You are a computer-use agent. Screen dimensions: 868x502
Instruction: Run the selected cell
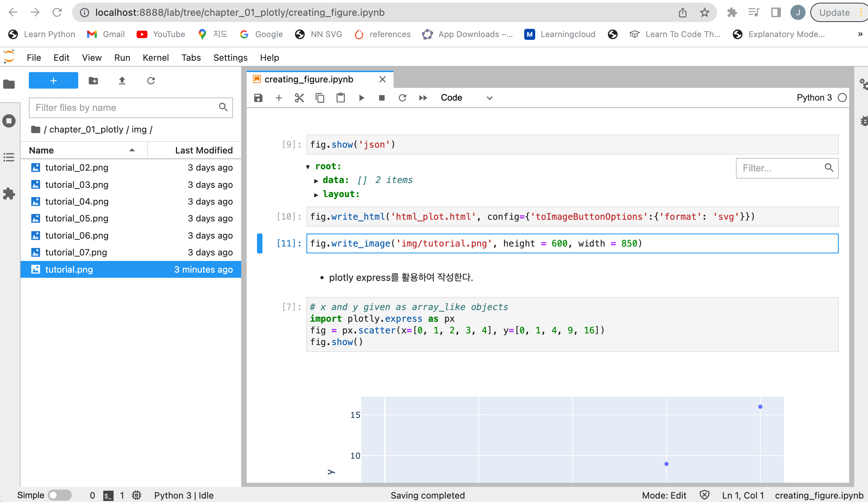point(361,98)
